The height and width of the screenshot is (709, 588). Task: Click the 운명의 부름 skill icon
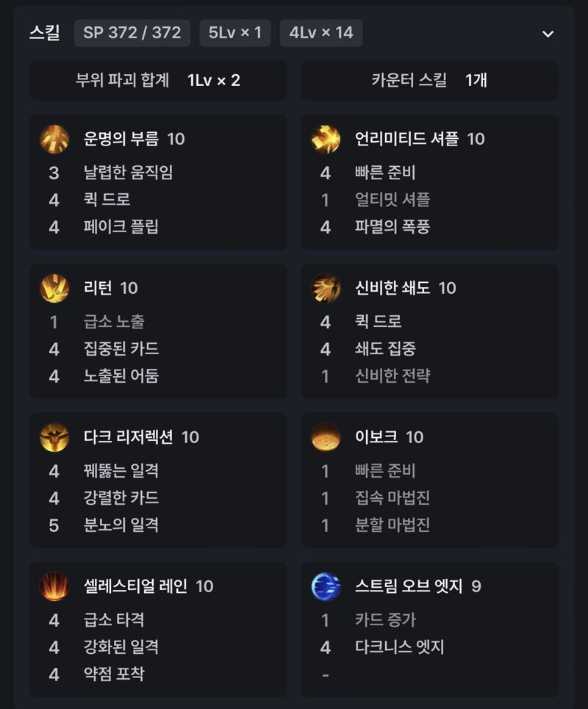point(54,139)
